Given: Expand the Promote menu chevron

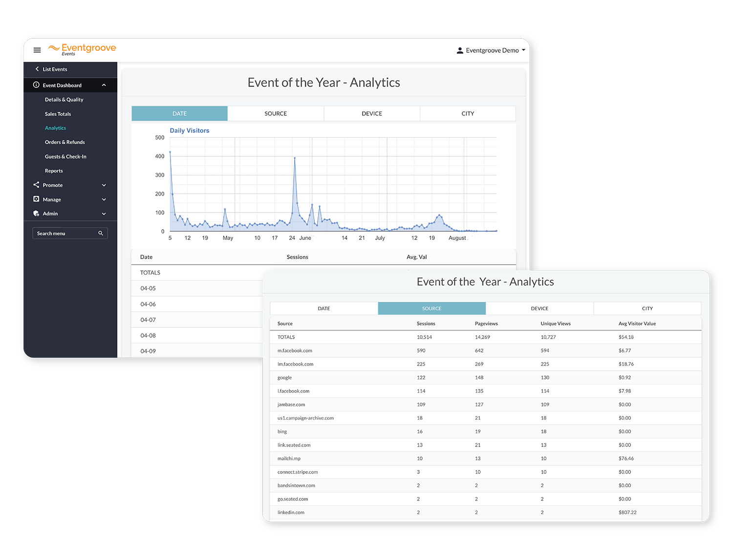Looking at the screenshot, I should click(104, 185).
